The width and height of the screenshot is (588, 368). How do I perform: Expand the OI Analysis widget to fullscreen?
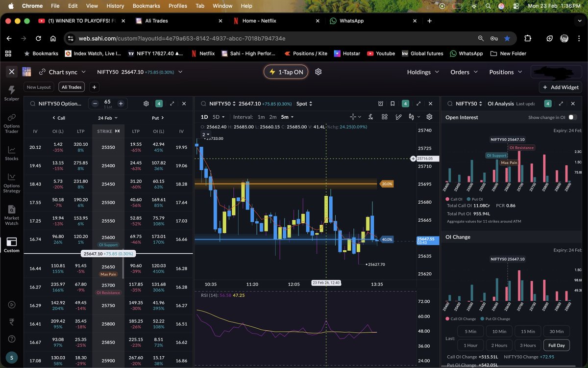562,104
